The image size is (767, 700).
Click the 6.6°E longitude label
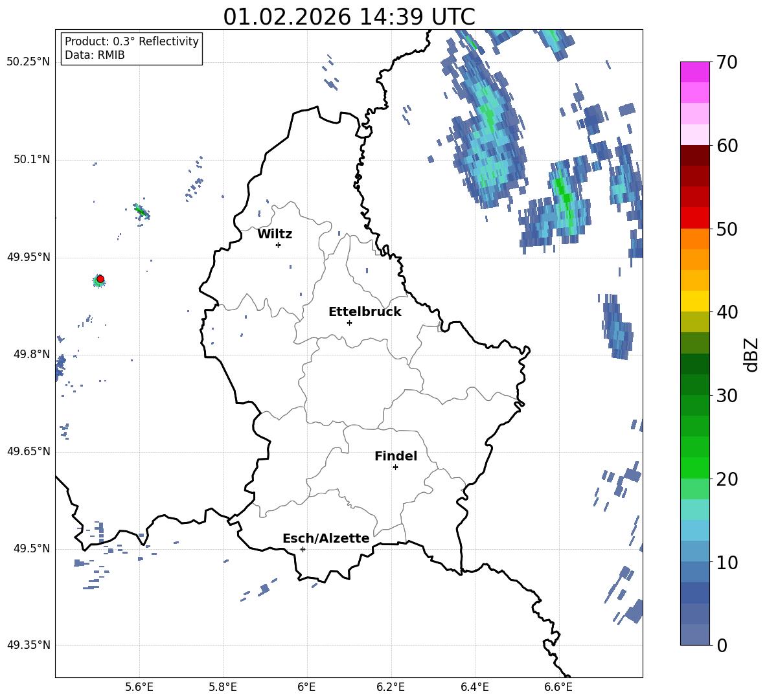coord(558,687)
